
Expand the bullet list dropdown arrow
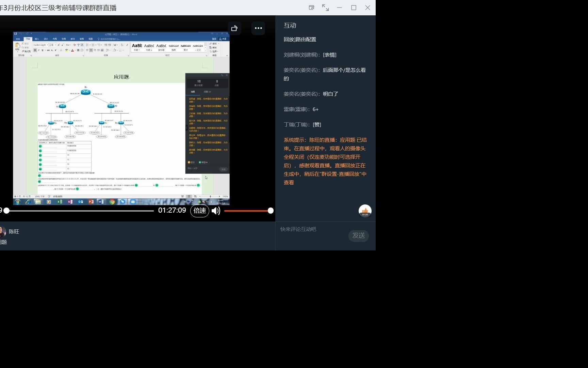click(90, 45)
